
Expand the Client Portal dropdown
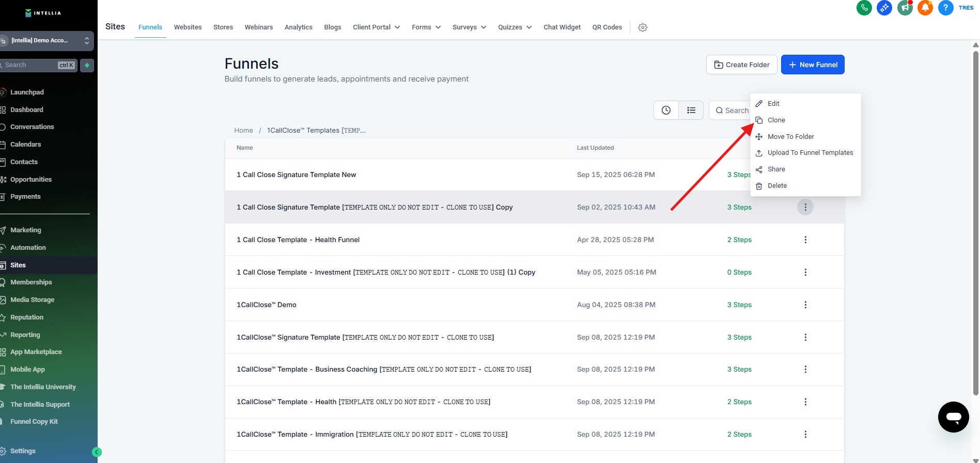[x=377, y=27]
